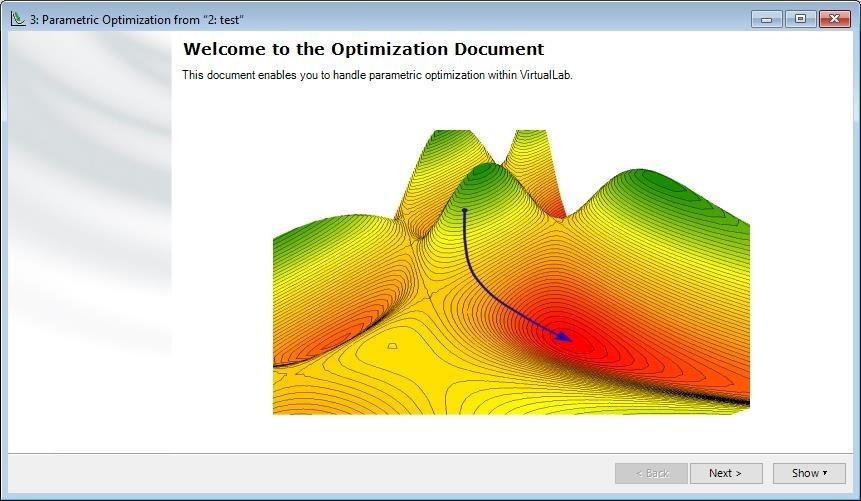Click the disabled Back button
This screenshot has height=501, width=861.
pos(651,473)
